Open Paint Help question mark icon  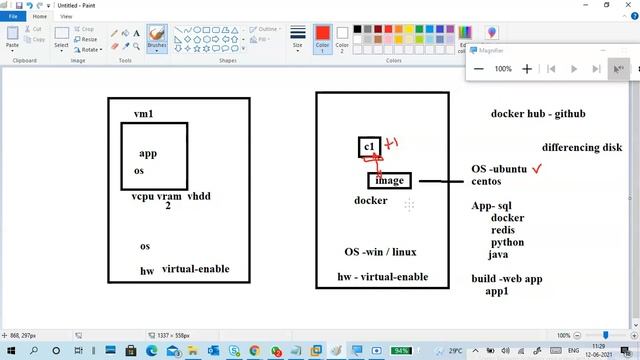coord(635,16)
